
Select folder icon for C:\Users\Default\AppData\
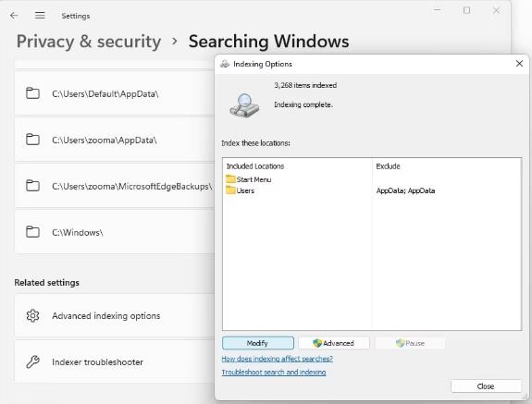click(x=32, y=93)
